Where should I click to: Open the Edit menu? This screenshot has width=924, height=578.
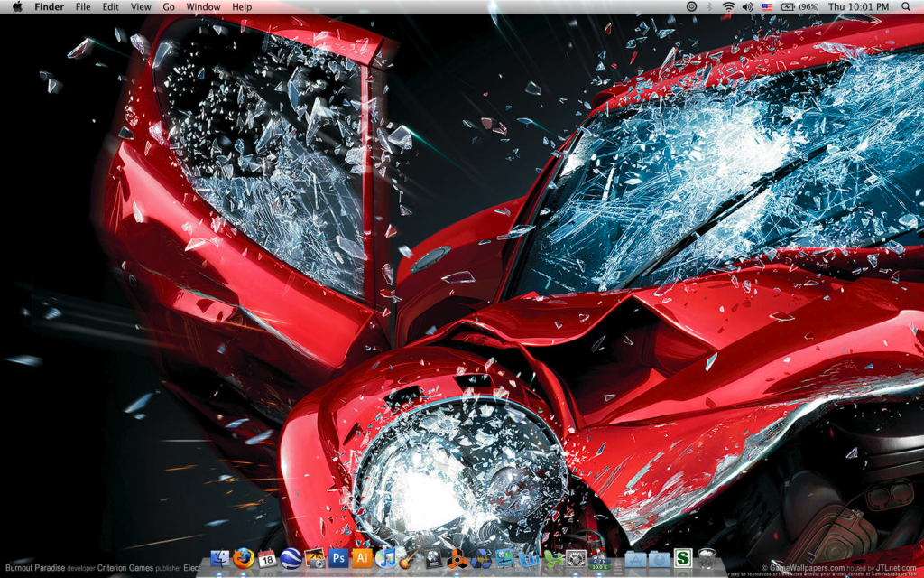coord(110,6)
